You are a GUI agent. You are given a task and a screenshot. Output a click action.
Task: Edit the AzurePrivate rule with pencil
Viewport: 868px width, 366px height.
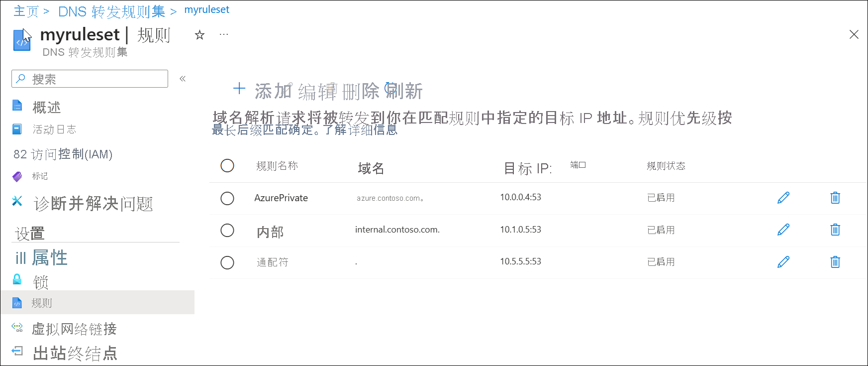(x=783, y=198)
